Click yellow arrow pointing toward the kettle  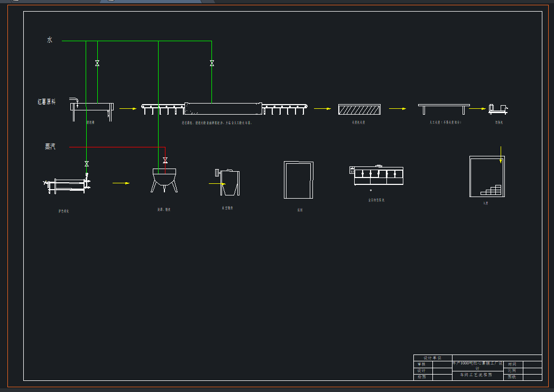(x=121, y=183)
